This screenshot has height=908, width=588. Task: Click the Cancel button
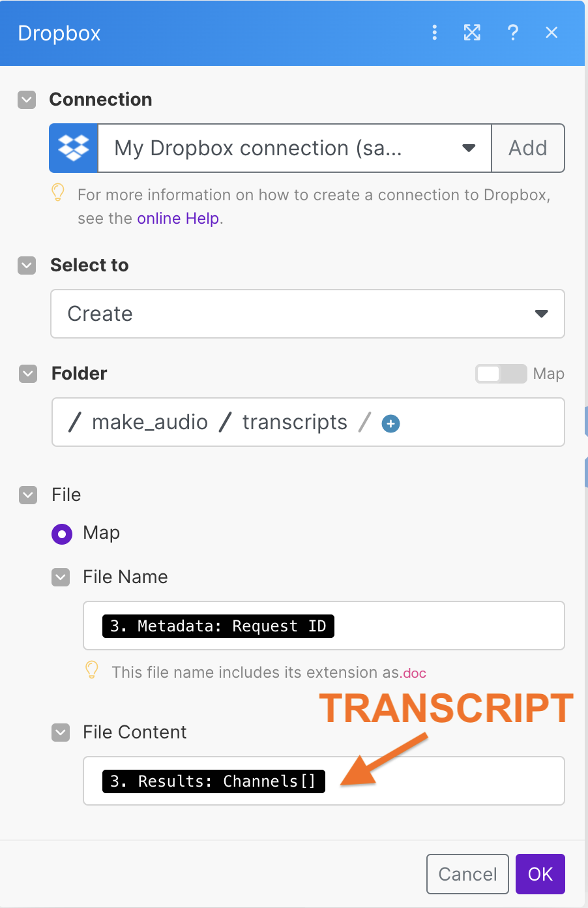[x=467, y=874]
